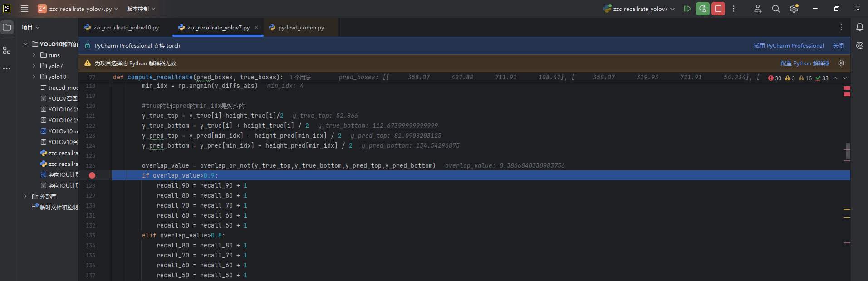Switch to zzc_recallrate_yolov10.py tab
Screen dimensions: 868x281
pyautogui.click(x=122, y=27)
